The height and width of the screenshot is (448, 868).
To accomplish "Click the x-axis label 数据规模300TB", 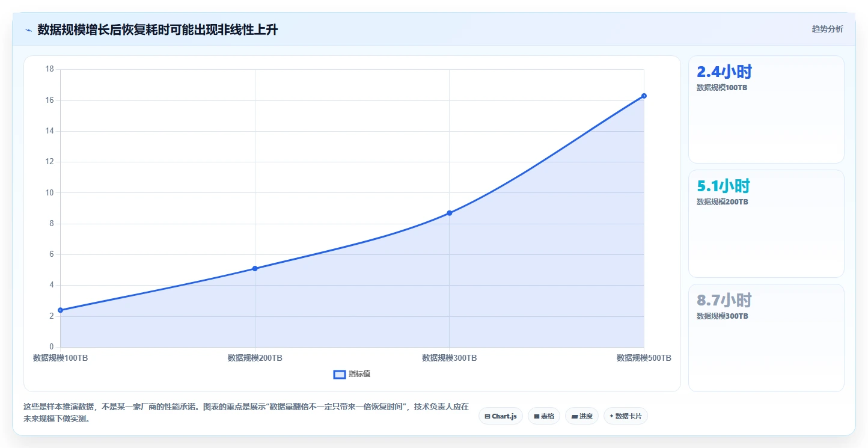I will pyautogui.click(x=449, y=358).
